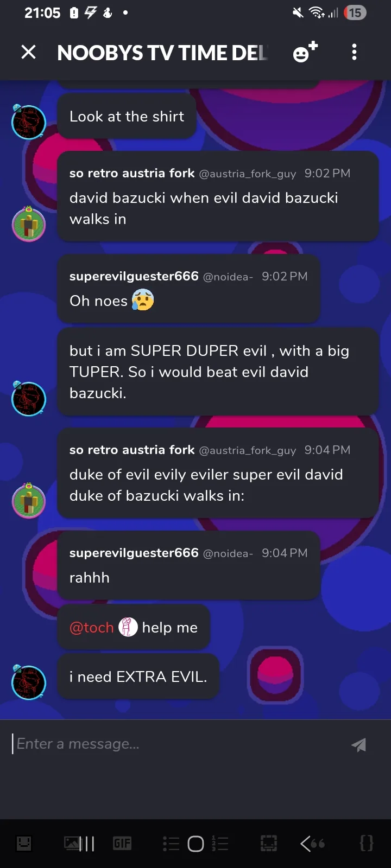Tap the dashed-frame image icon
The width and height of the screenshot is (391, 868).
[x=269, y=843]
